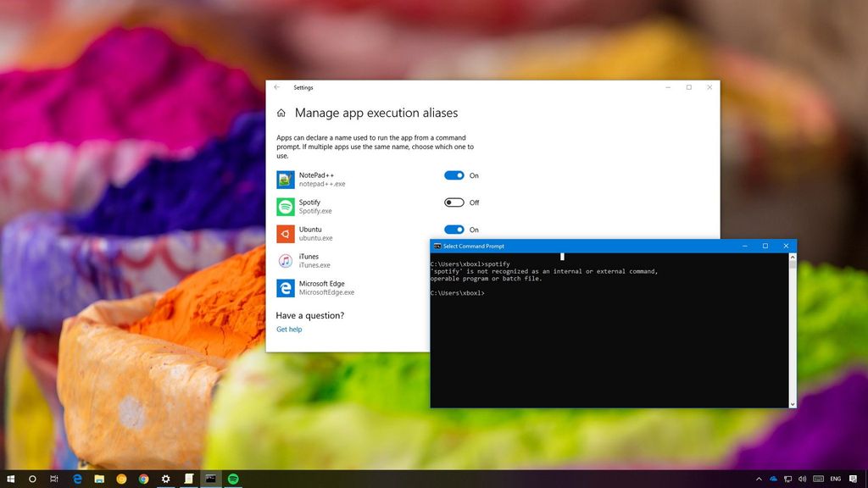Open Command Prompt from the taskbar
868x488 pixels.
(209, 479)
